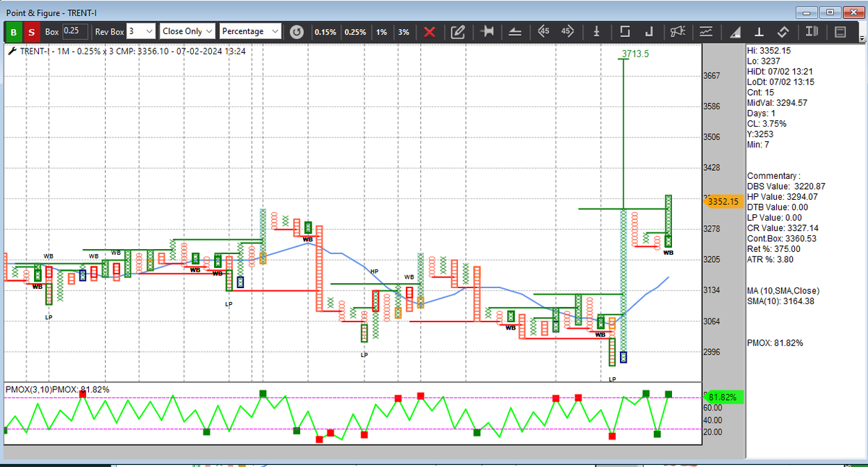Select the 0.15% box size preset
Image resolution: width=868 pixels, height=467 pixels.
point(325,32)
